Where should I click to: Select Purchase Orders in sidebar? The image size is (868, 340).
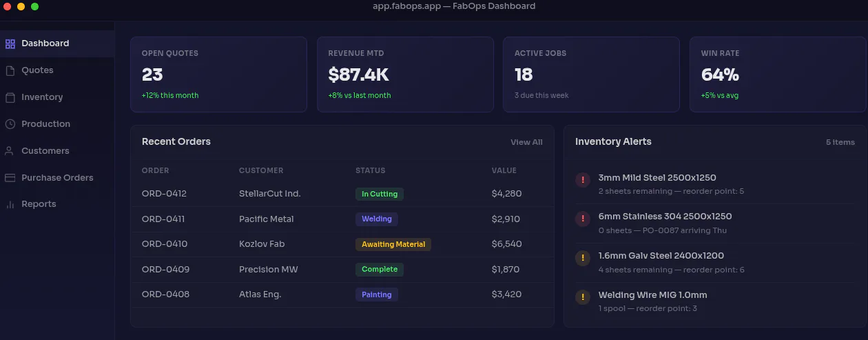[x=57, y=178]
